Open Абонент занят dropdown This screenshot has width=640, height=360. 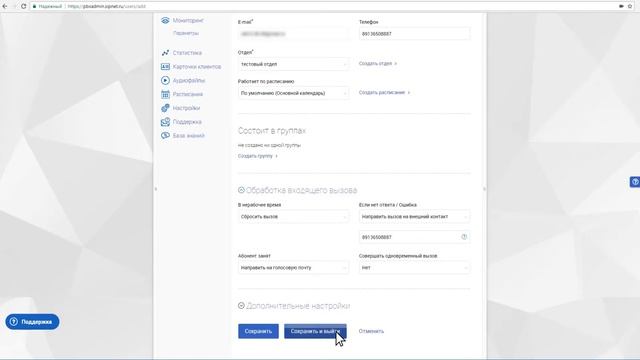[x=293, y=268]
